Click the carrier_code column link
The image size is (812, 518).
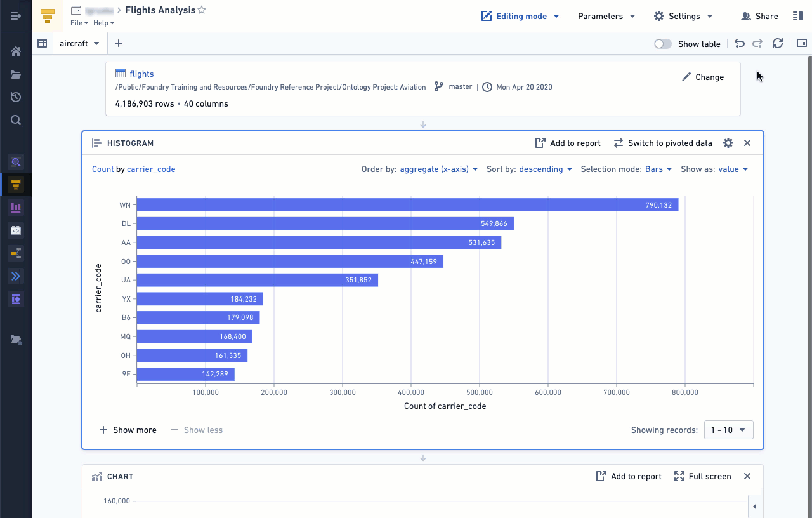click(x=151, y=169)
